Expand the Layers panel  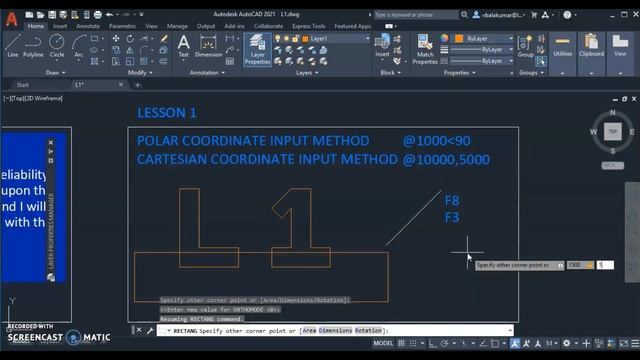[x=307, y=73]
